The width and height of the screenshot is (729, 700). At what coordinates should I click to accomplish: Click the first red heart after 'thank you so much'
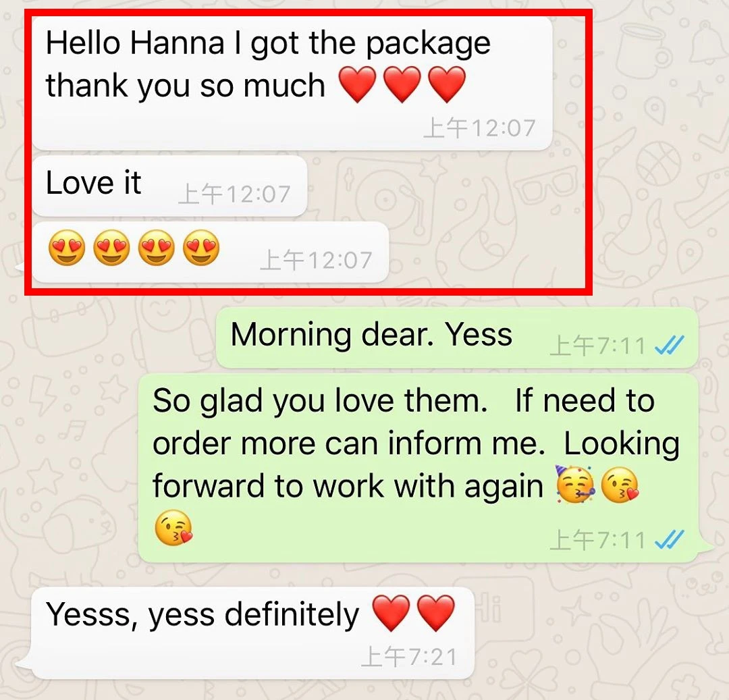[x=357, y=84]
